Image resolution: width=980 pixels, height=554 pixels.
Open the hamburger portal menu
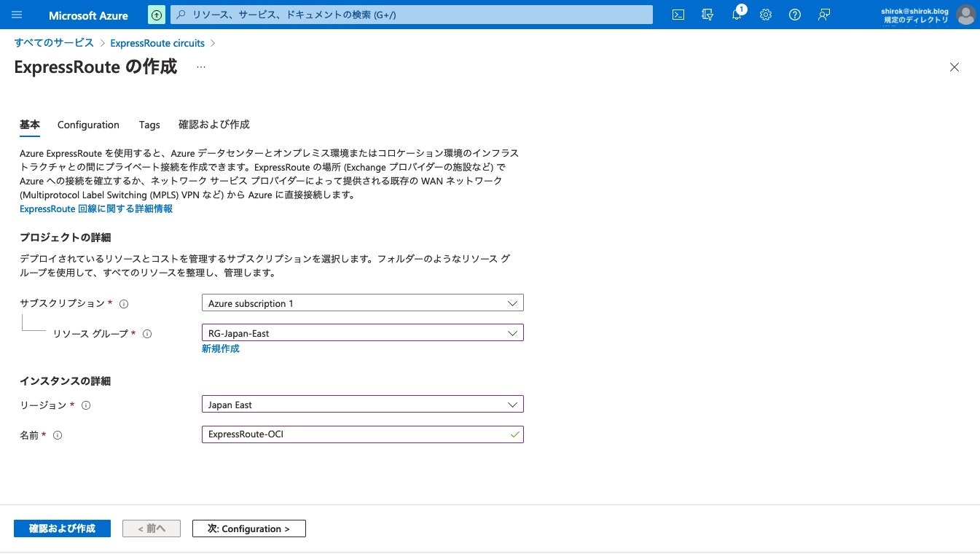pyautogui.click(x=17, y=15)
